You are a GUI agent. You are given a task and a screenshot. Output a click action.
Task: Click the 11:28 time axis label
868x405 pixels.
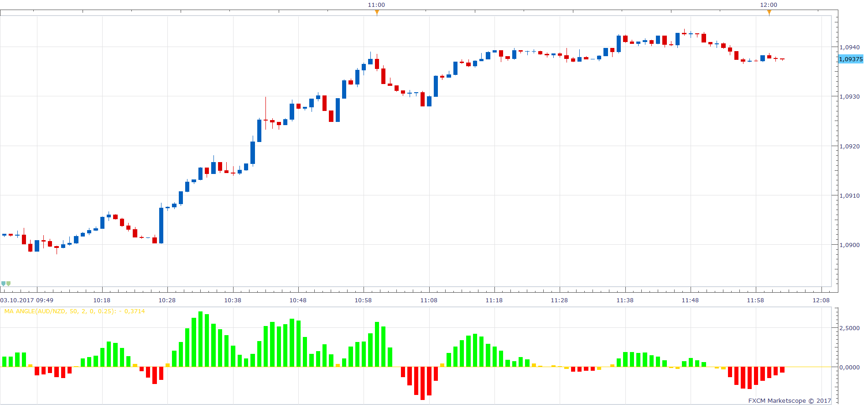click(559, 300)
